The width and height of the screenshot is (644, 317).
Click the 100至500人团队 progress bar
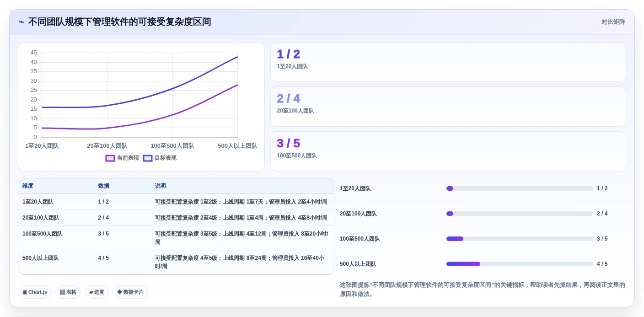click(x=520, y=239)
